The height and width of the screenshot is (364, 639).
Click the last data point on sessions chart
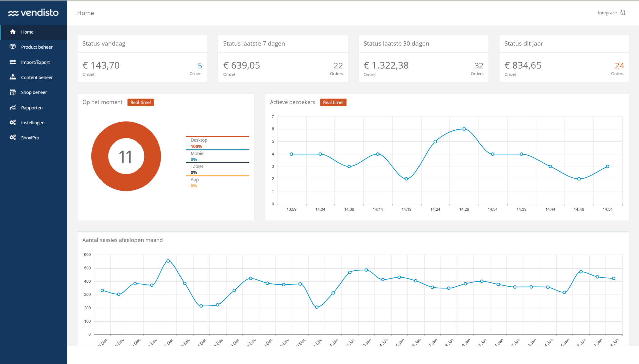coord(614,278)
